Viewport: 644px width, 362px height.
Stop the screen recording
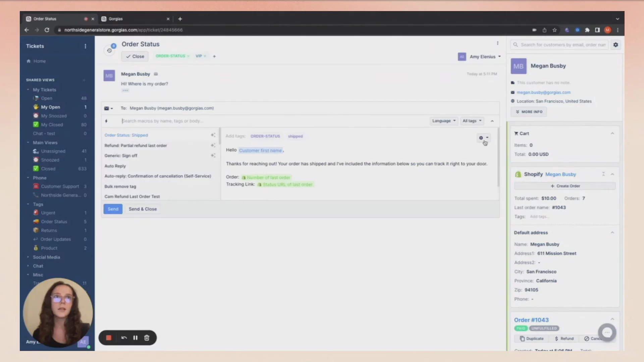109,338
